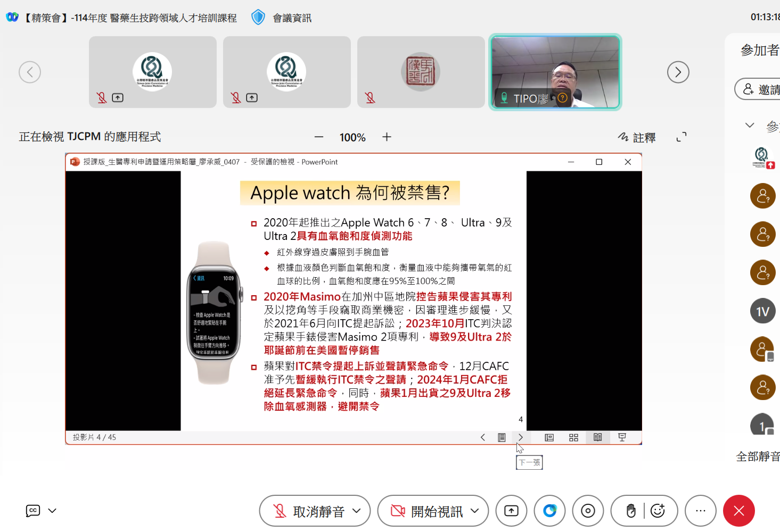Turn on camera with 開始視訊

[x=426, y=511]
